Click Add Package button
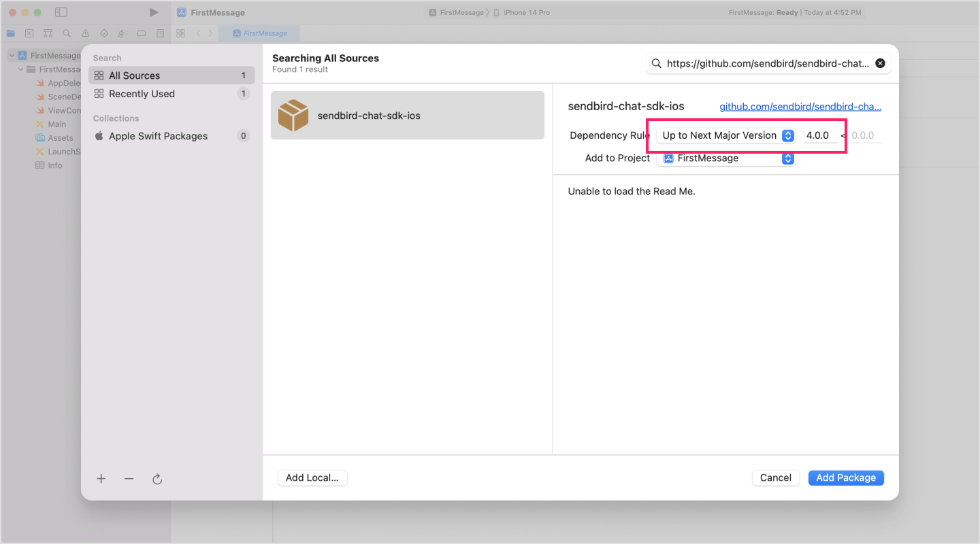Screen dimensions: 980x544 846,477
